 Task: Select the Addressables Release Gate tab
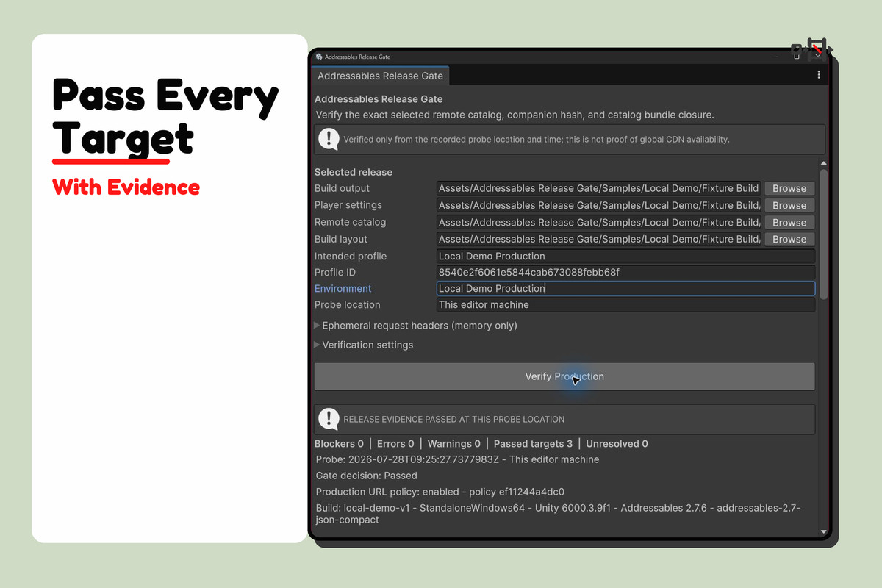tap(380, 76)
